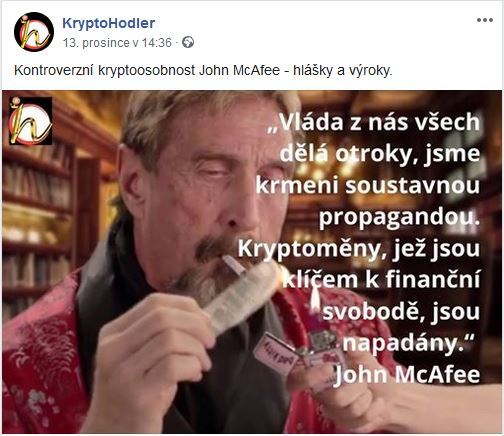
Task: Open the post timestamp 13. prosince v 14:36
Action: 117,43
